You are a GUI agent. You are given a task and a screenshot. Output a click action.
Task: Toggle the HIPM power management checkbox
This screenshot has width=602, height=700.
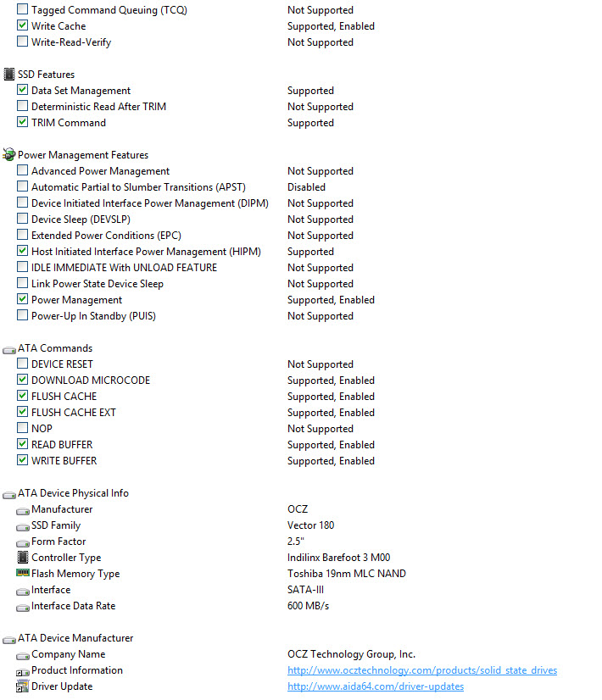(22, 251)
